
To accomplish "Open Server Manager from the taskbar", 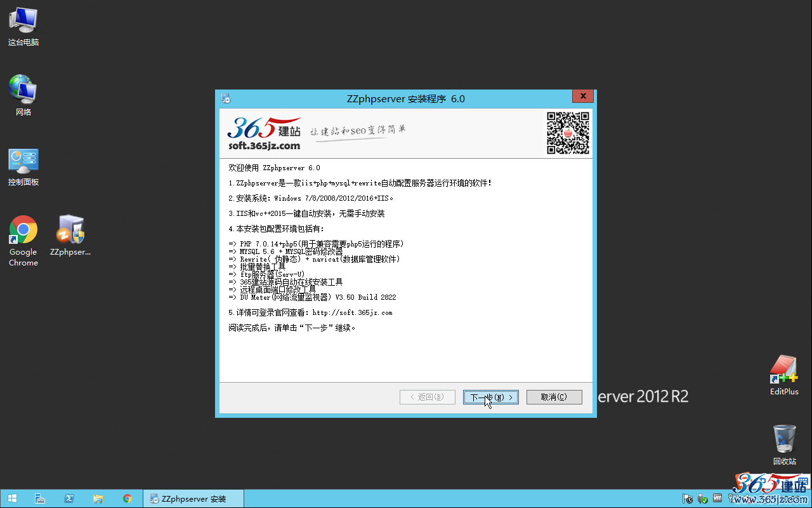I will 40,498.
